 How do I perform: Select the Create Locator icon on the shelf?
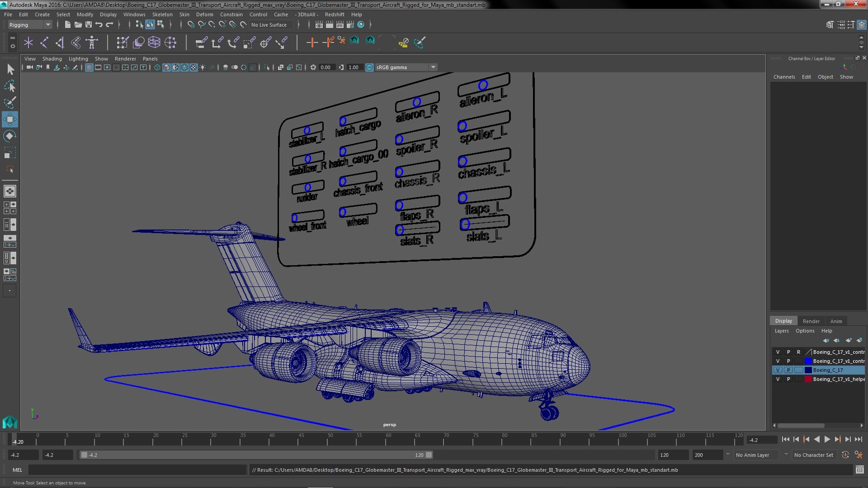28,42
